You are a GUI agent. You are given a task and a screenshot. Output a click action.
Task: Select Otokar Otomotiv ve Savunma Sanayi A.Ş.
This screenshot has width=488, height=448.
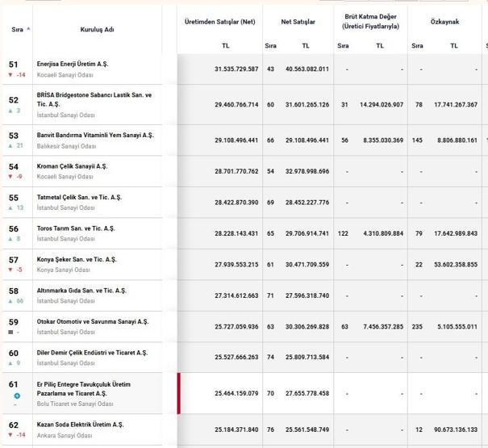(x=93, y=321)
